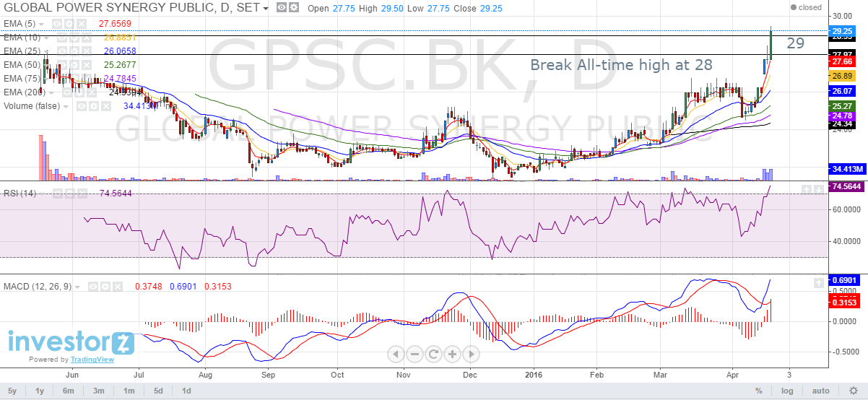Open the TradingView link
868x400 pixels.
tap(92, 360)
